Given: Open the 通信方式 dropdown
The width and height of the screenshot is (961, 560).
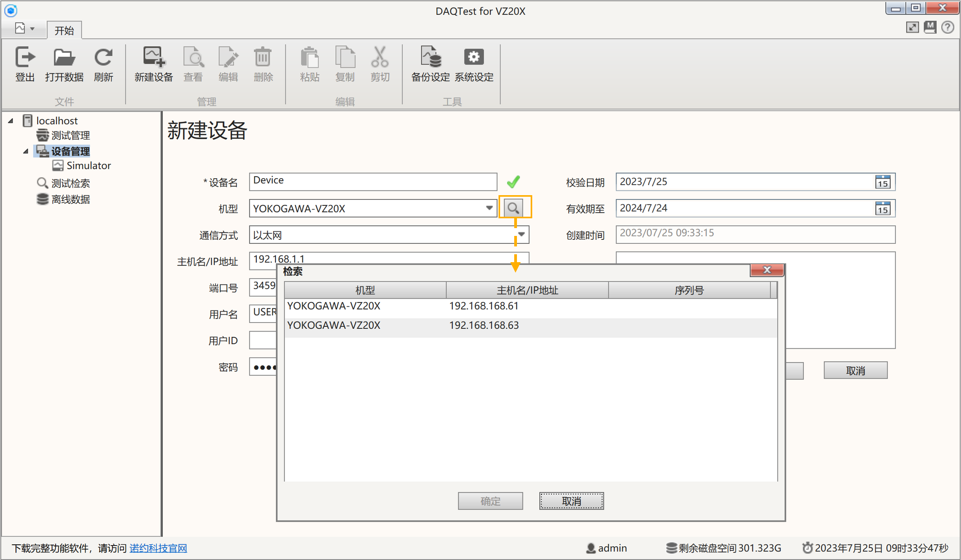Looking at the screenshot, I should pyautogui.click(x=521, y=234).
